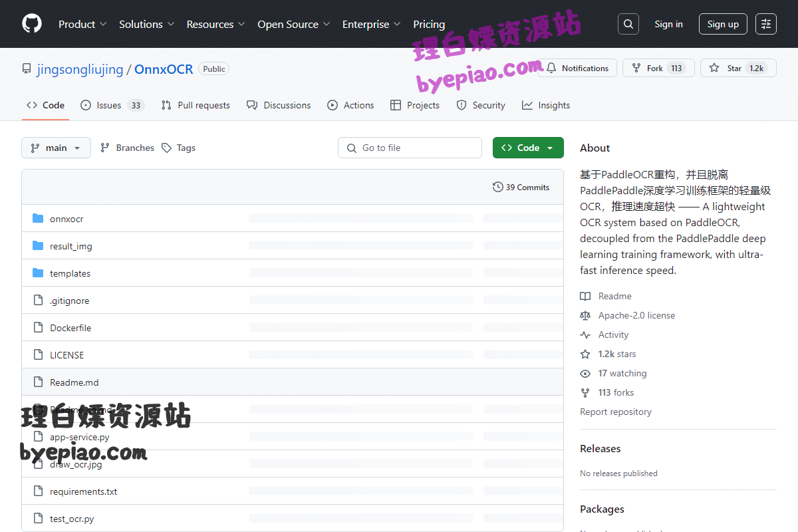The width and height of the screenshot is (798, 532).
Task: Open the OnnxOCR repository name link
Action: pyautogui.click(x=164, y=68)
